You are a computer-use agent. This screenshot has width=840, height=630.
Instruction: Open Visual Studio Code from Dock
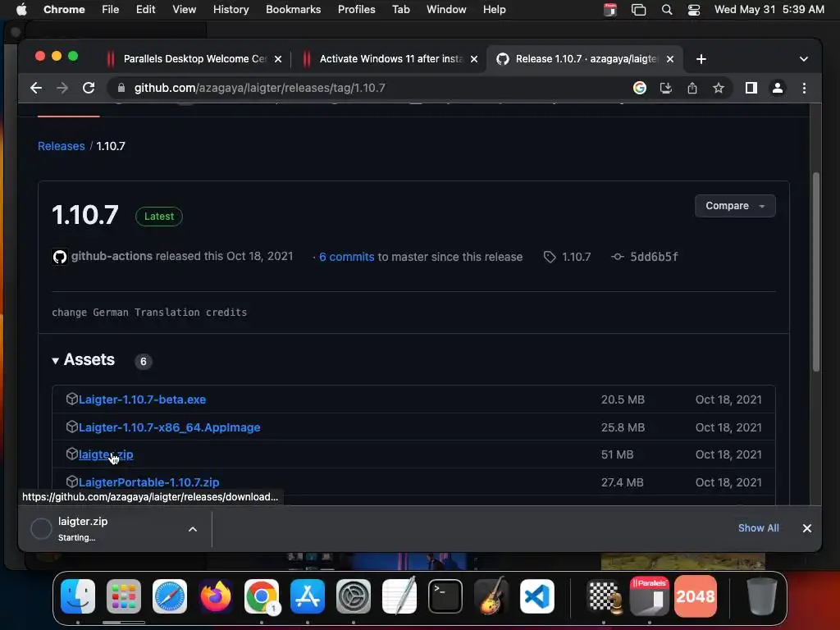[x=537, y=596]
